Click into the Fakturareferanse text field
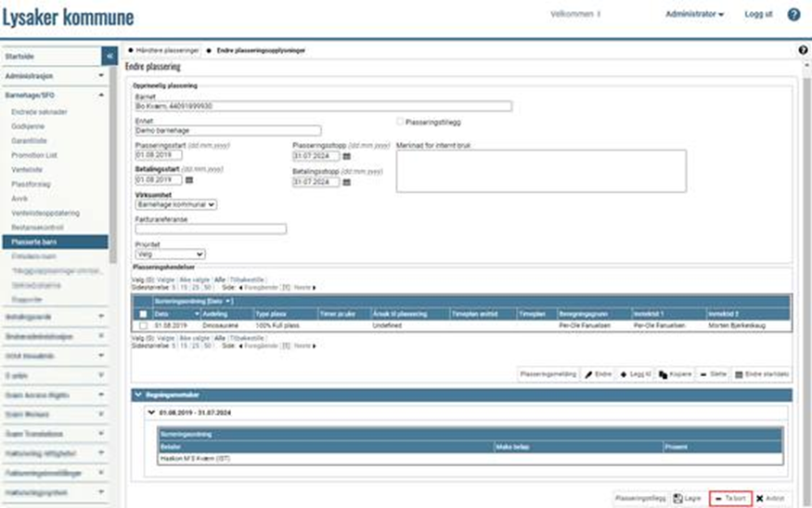Viewport: 812px width, 508px height. [211, 228]
